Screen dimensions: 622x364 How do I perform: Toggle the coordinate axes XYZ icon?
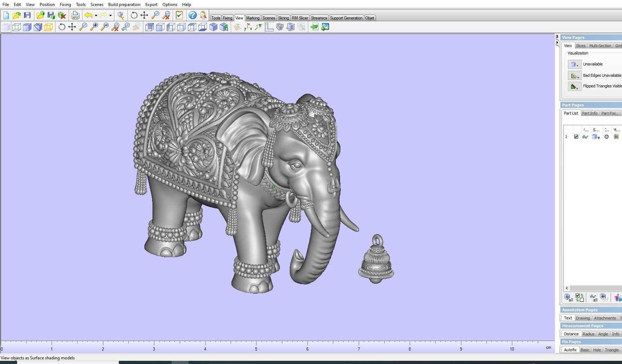tap(248, 27)
